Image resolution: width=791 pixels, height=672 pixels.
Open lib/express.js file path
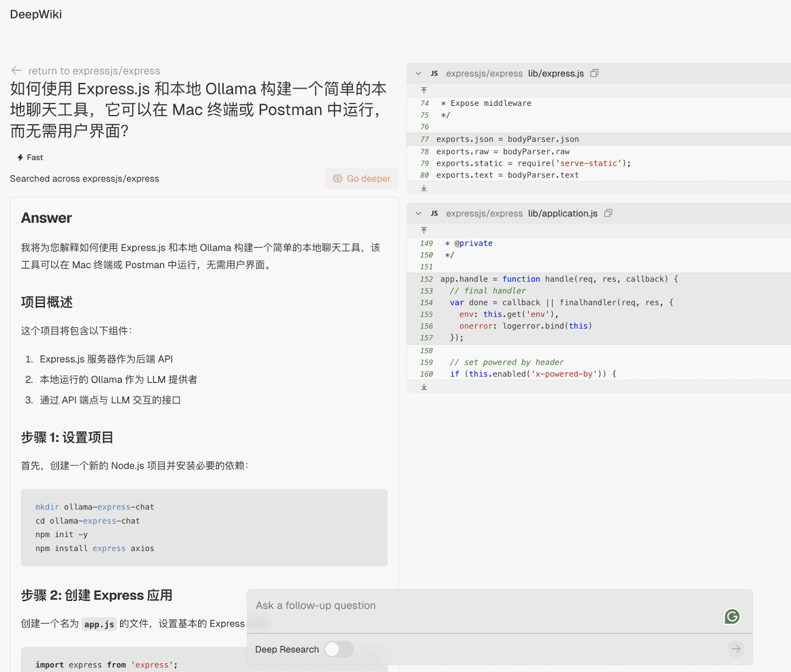coord(556,73)
